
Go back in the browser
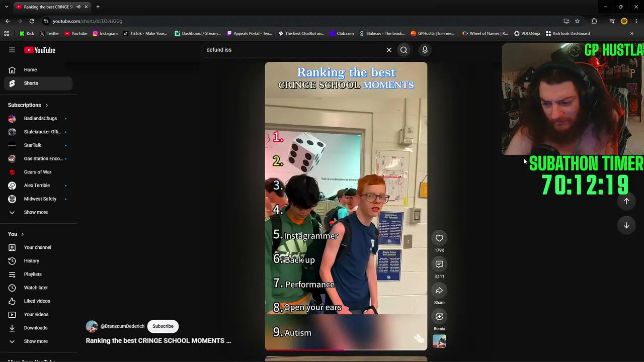click(x=8, y=21)
